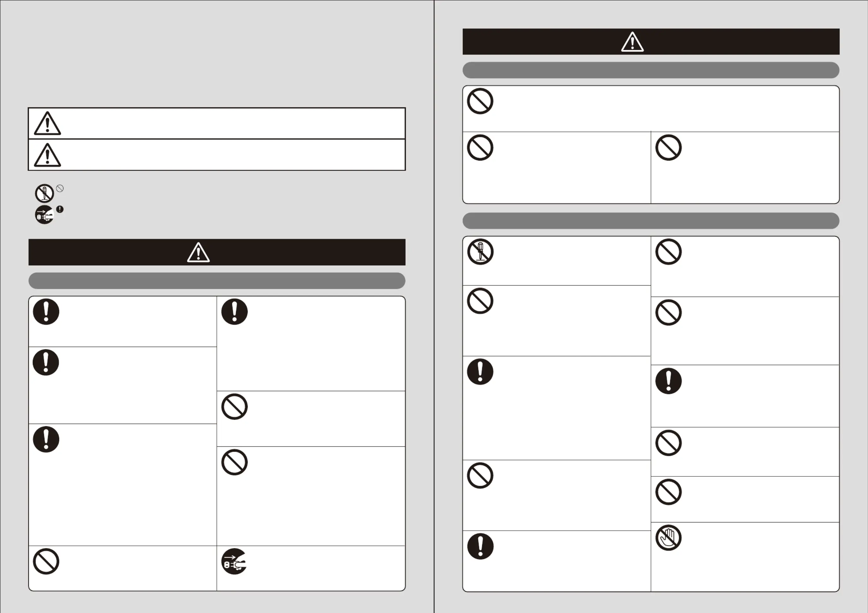868x613 pixels.
Task: Click the tiny prohibition circle beside the legend
Action: point(60,188)
